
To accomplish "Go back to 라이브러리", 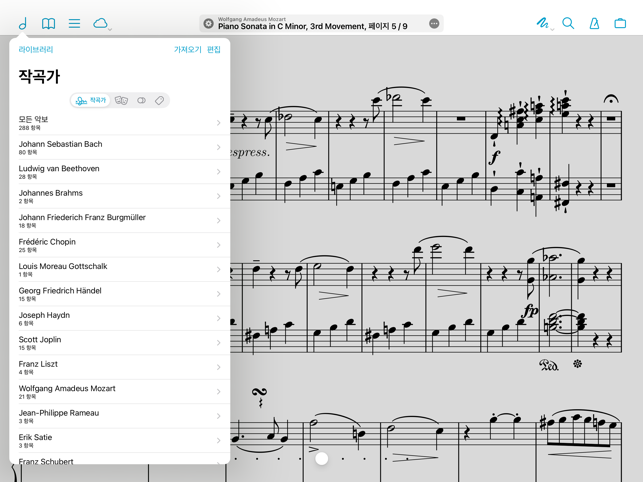I will click(x=36, y=50).
